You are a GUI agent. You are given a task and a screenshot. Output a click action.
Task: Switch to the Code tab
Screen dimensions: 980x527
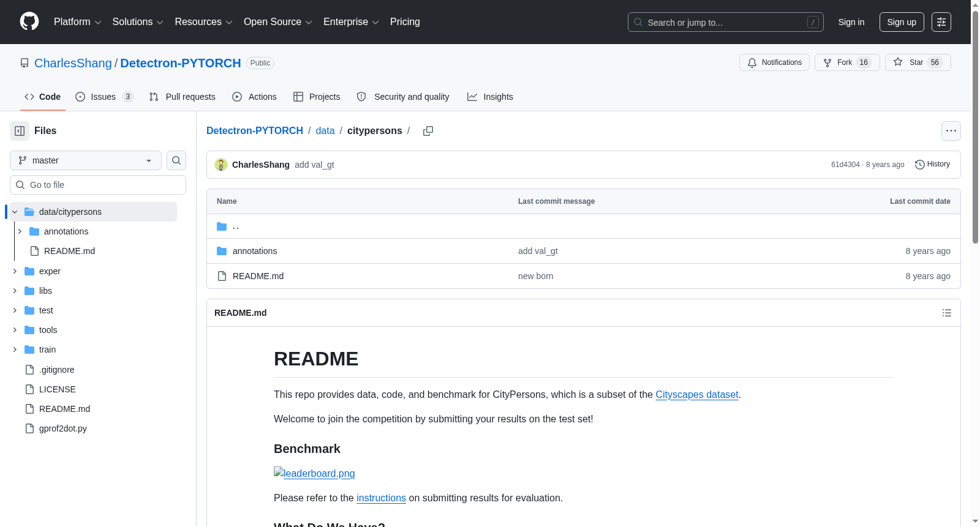(x=43, y=97)
